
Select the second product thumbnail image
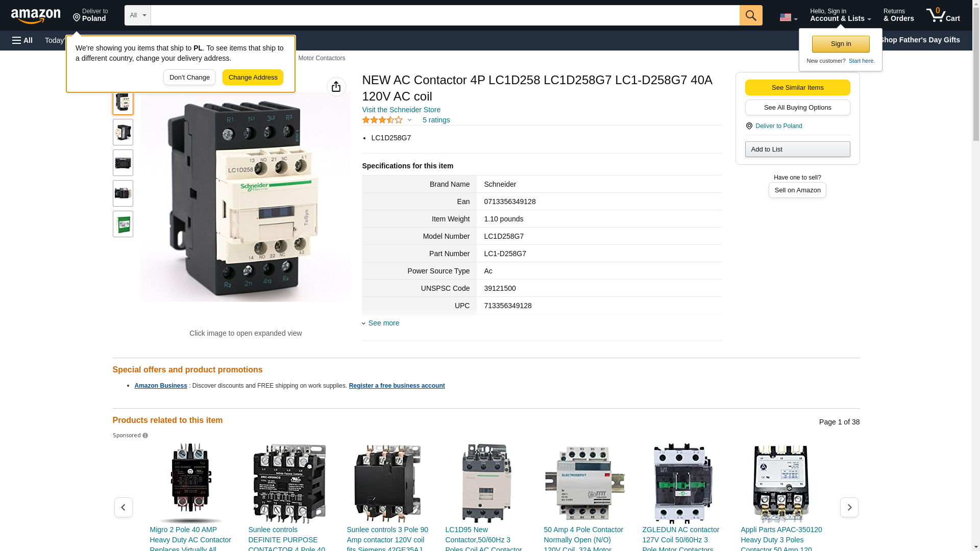click(x=123, y=132)
